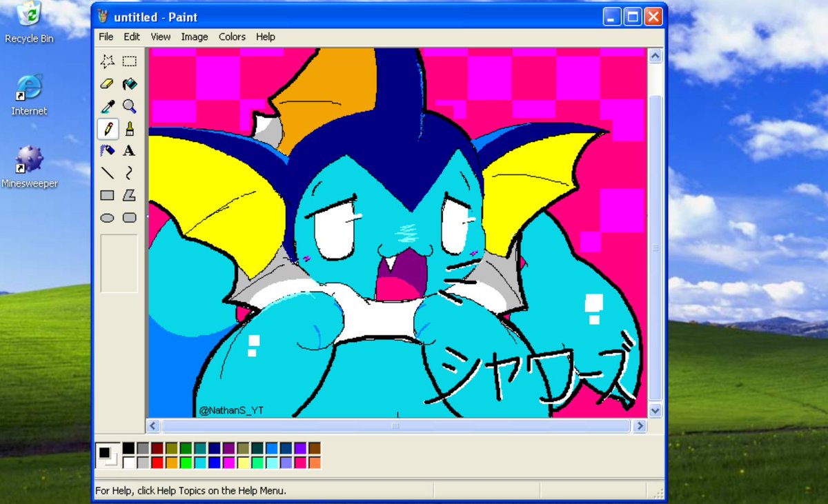Pick the bright red palette color
828x504 pixels.
point(157,463)
